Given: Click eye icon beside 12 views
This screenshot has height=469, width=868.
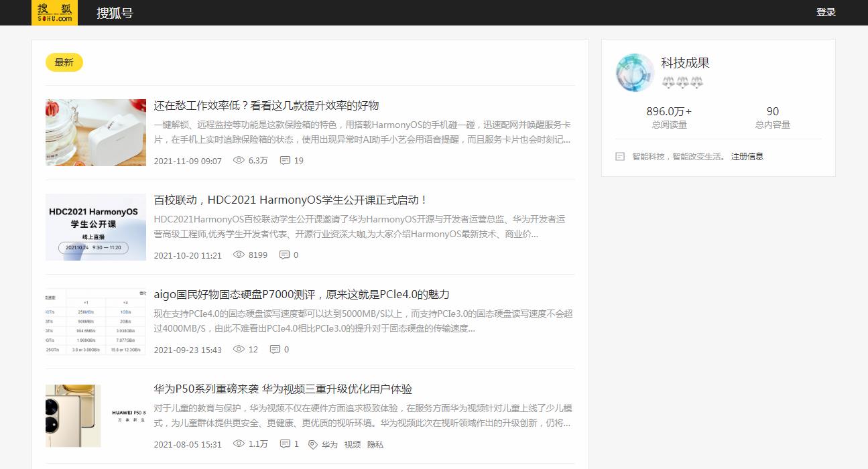Looking at the screenshot, I should pos(239,349).
